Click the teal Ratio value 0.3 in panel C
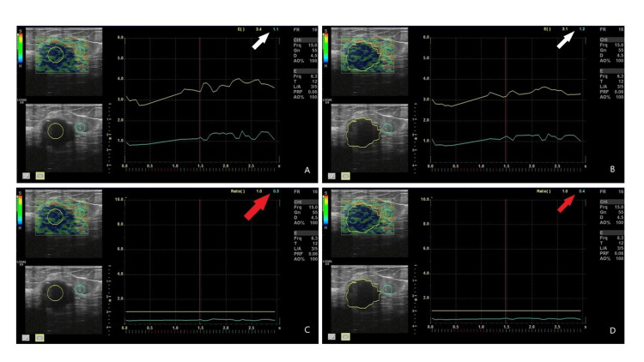 pos(276,191)
